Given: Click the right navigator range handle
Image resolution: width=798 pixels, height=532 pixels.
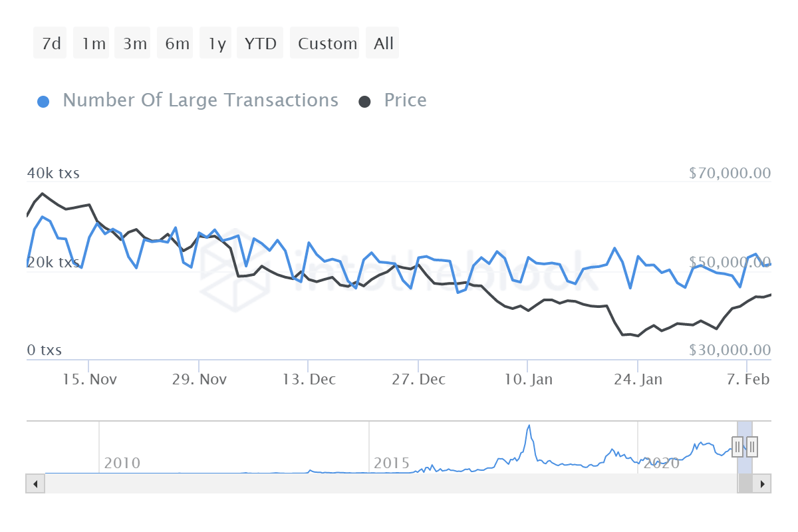Looking at the screenshot, I should click(x=752, y=446).
